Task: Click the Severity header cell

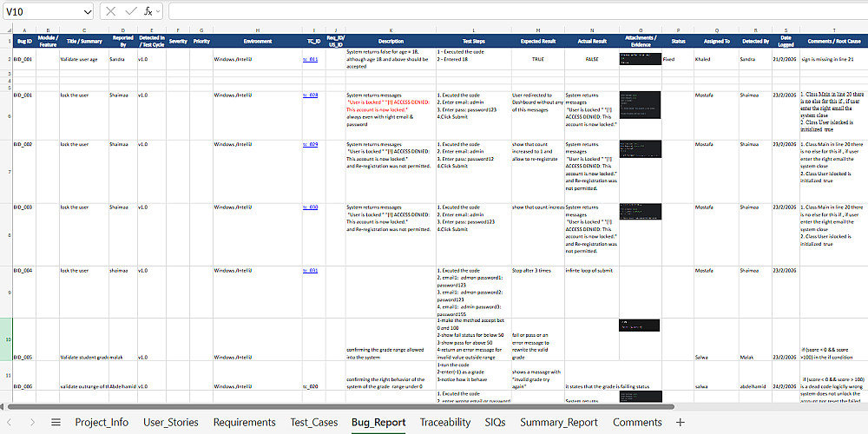Action: click(x=178, y=41)
